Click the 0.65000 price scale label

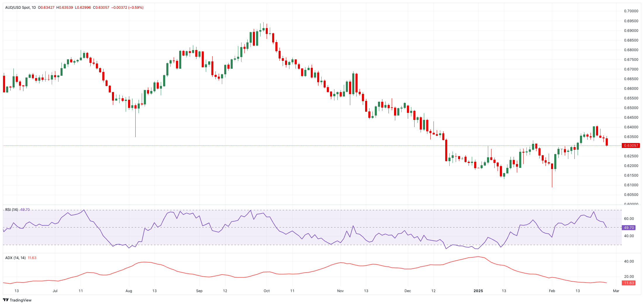point(631,108)
